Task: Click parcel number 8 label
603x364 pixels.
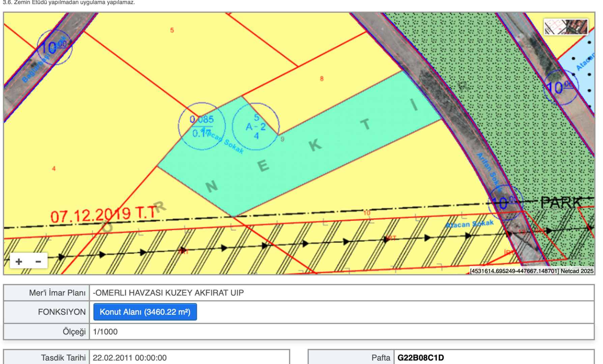Action: 322,79
